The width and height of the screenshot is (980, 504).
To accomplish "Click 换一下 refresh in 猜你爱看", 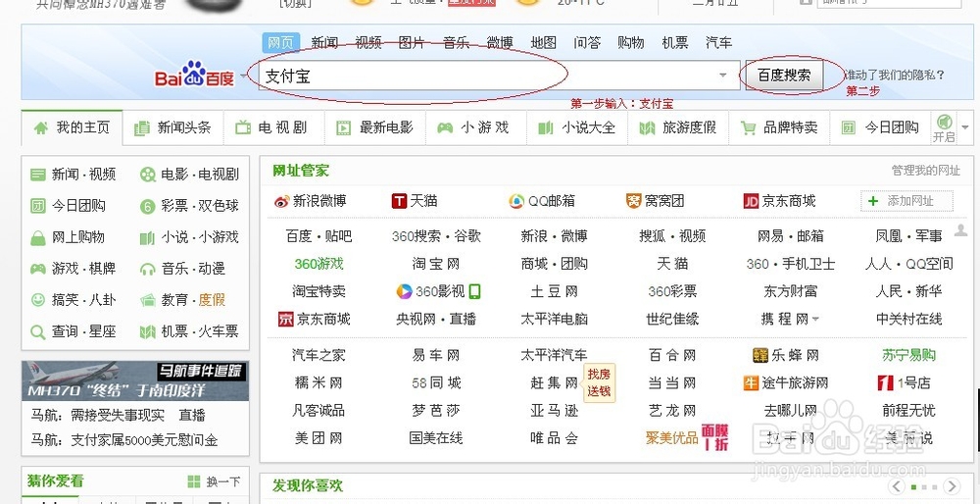I will point(215,481).
